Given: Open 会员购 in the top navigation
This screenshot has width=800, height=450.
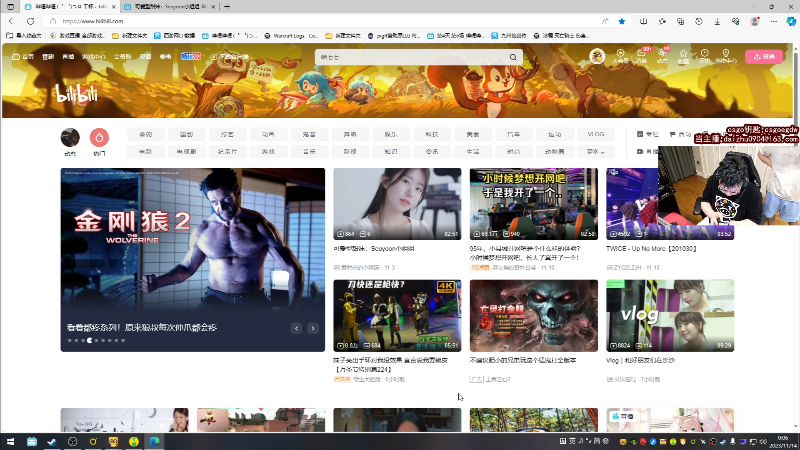Looking at the screenshot, I should (122, 57).
